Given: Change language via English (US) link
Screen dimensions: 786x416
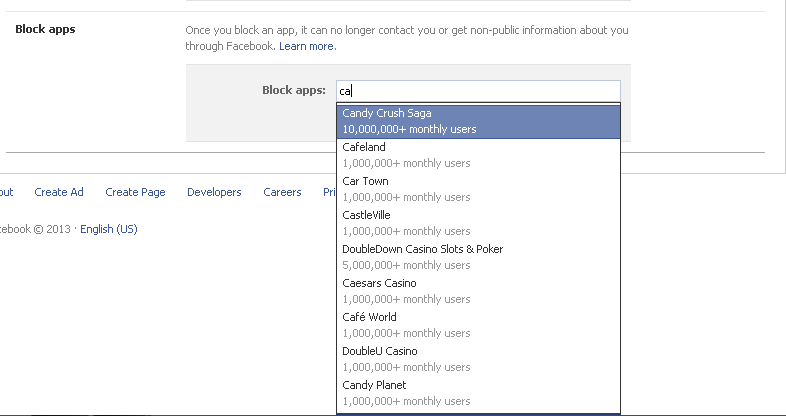Looking at the screenshot, I should coord(109,230).
